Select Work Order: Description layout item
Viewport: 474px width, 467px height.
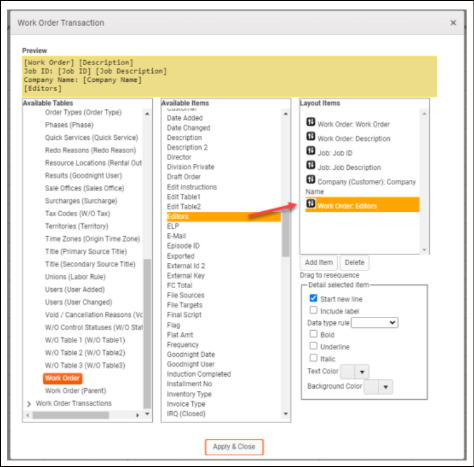coord(354,139)
